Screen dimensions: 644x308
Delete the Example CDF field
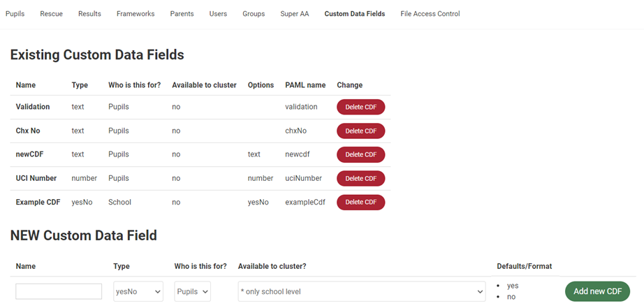click(x=361, y=202)
